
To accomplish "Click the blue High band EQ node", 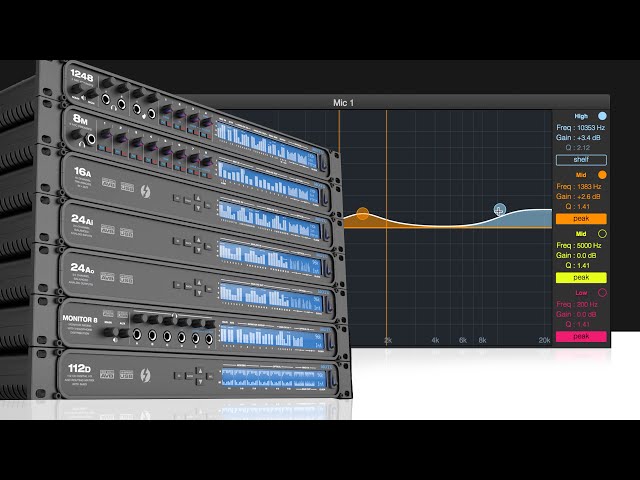I will click(x=500, y=209).
